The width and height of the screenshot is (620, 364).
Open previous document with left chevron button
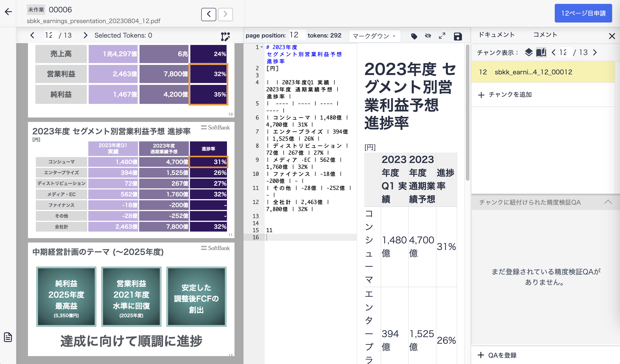(x=208, y=14)
